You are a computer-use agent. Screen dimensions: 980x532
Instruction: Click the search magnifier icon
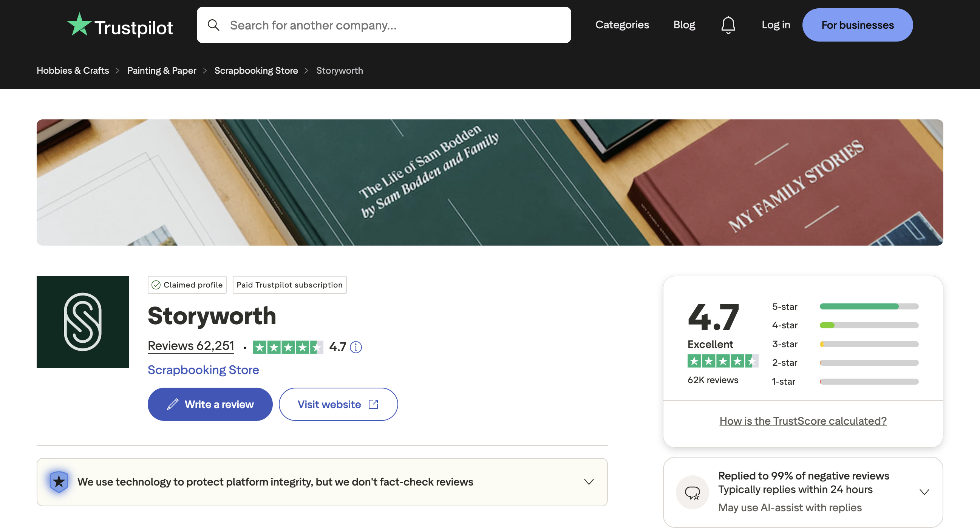213,25
